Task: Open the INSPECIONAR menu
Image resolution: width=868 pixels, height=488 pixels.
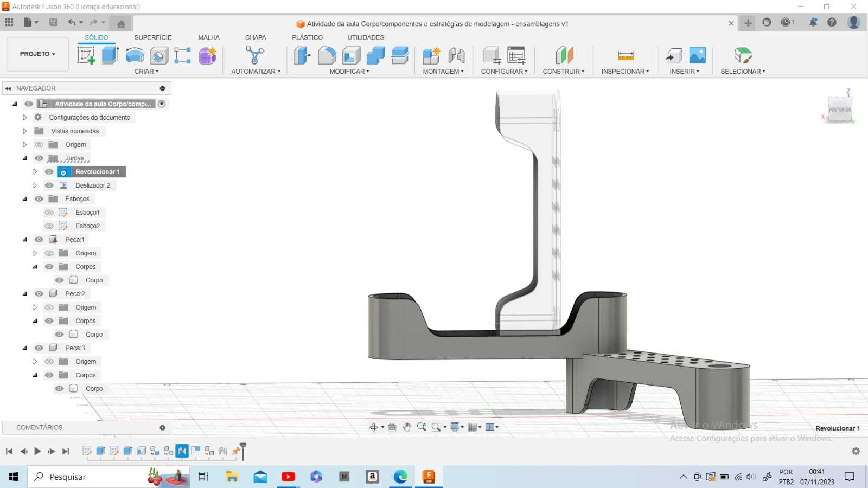Action: coord(625,72)
